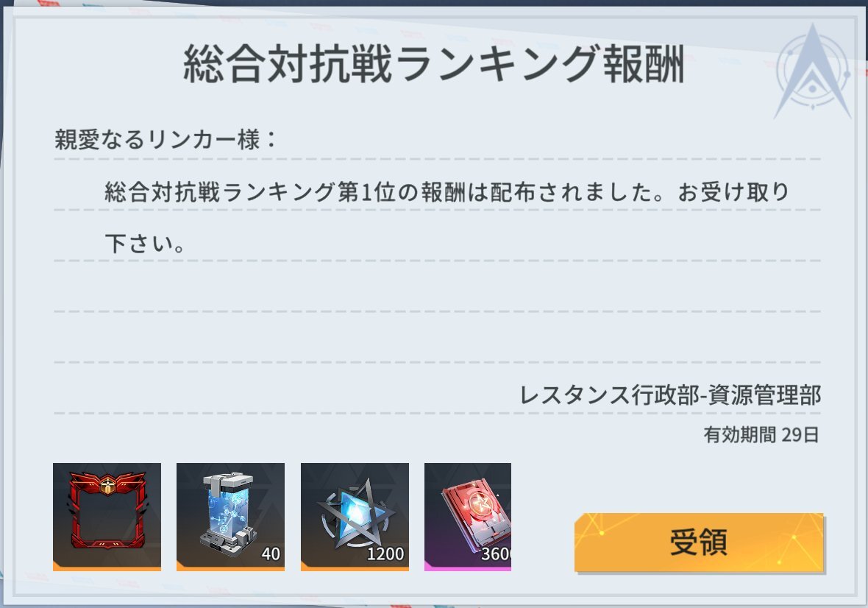This screenshot has width=868, height=608.
Task: Click the 1200 quantity on star crystal
Action: click(x=385, y=554)
